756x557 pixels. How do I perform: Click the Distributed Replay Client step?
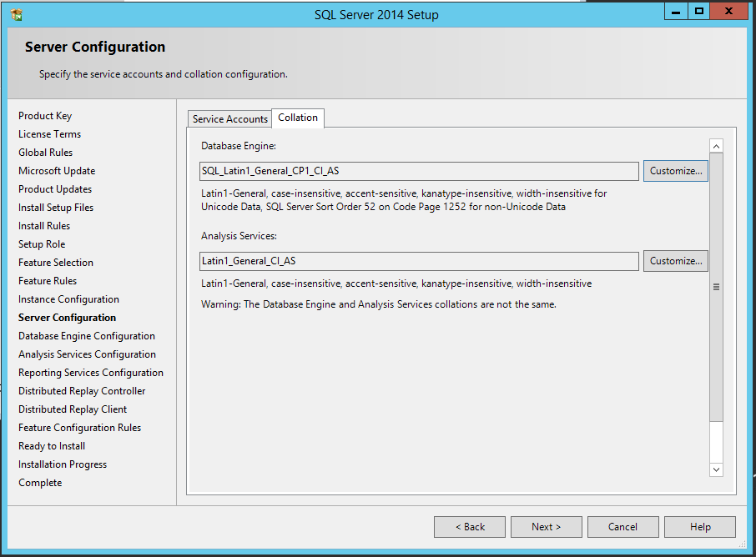(73, 409)
